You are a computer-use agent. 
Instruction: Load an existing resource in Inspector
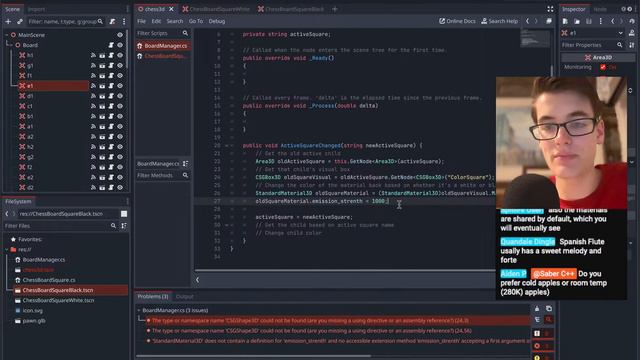pyautogui.click(x=577, y=21)
